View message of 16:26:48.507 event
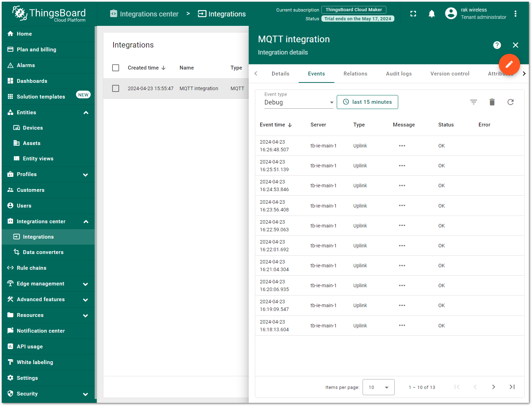The width and height of the screenshot is (532, 406). [x=402, y=146]
